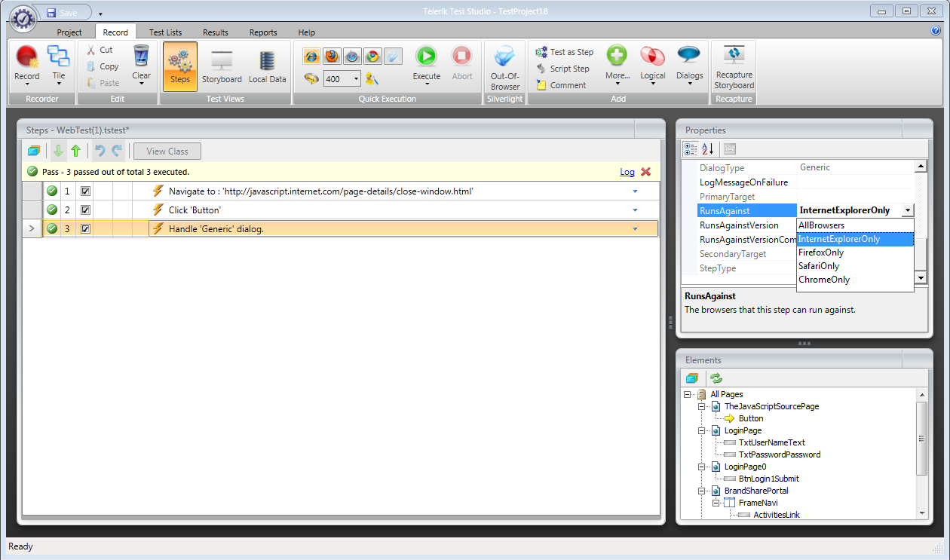The width and height of the screenshot is (950, 560).
Task: Open the Log link
Action: (x=627, y=172)
